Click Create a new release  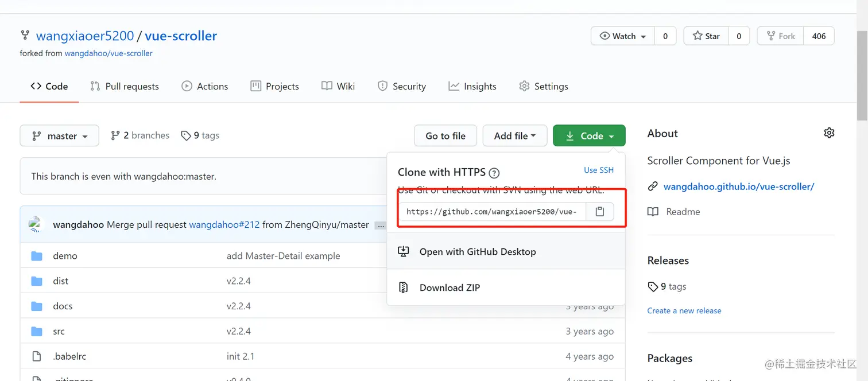pyautogui.click(x=684, y=311)
